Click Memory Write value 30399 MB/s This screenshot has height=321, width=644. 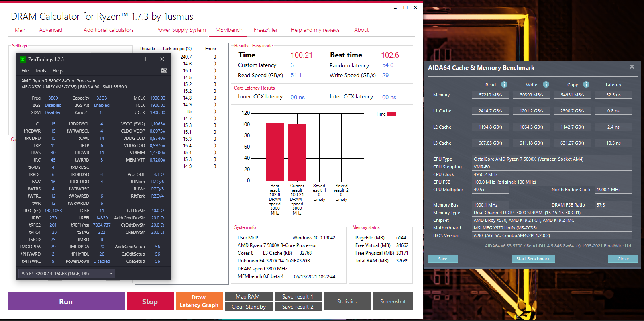(532, 95)
